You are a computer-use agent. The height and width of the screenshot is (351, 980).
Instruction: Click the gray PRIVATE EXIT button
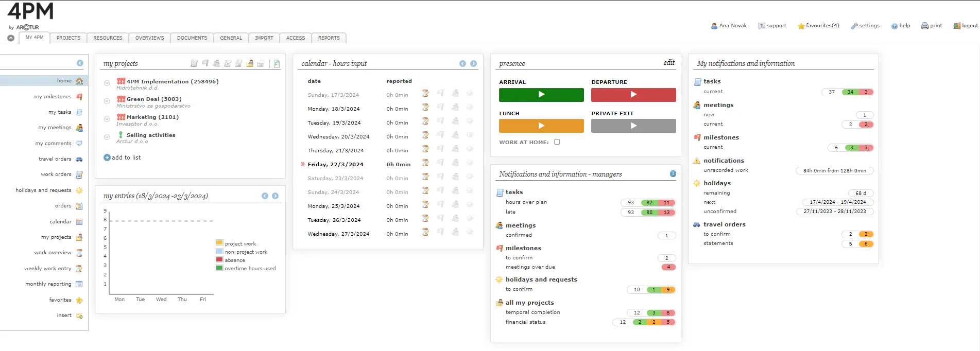633,126
